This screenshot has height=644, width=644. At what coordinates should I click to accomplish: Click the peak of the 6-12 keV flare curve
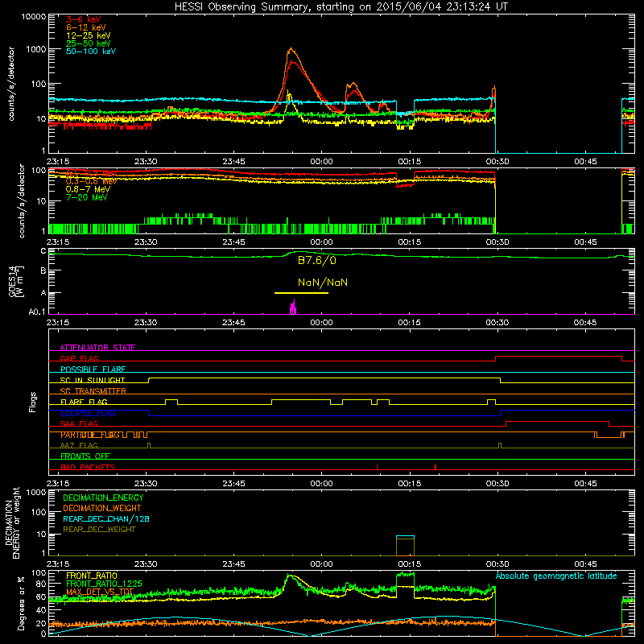[291, 49]
